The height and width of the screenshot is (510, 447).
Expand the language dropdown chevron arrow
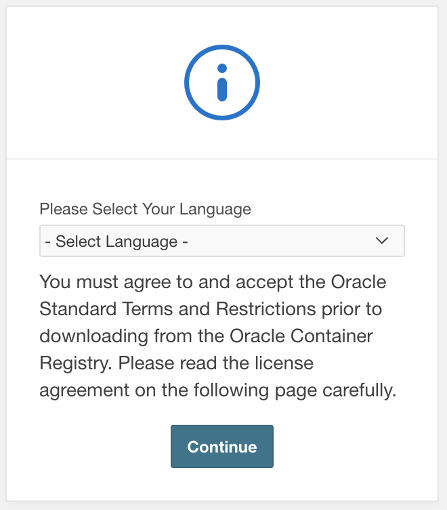click(x=382, y=240)
